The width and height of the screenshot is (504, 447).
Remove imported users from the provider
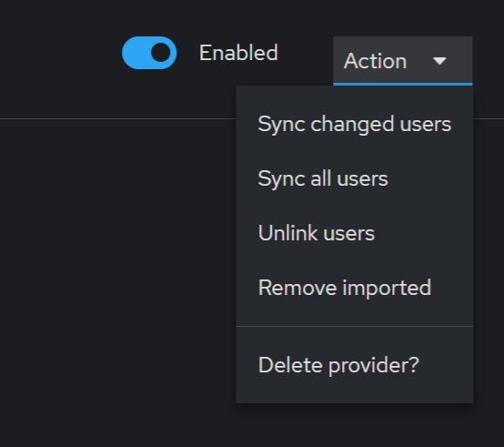pos(355,288)
